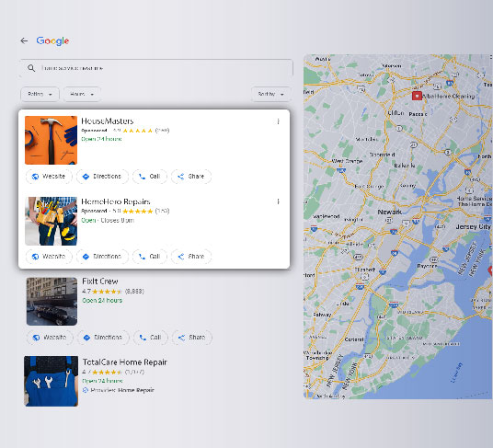
Task: Open FixIt Crew street photo thumbnail
Action: click(52, 301)
